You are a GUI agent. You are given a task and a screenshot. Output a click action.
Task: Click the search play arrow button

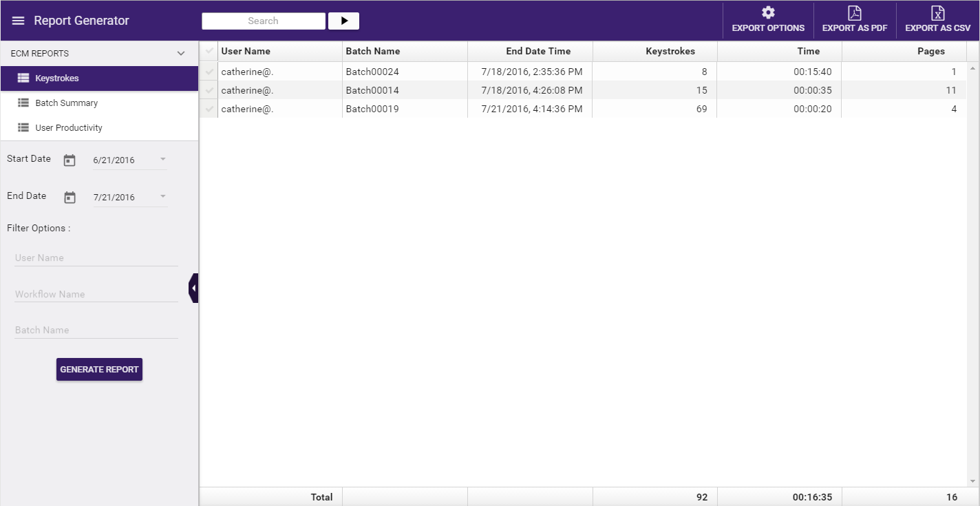pos(344,21)
